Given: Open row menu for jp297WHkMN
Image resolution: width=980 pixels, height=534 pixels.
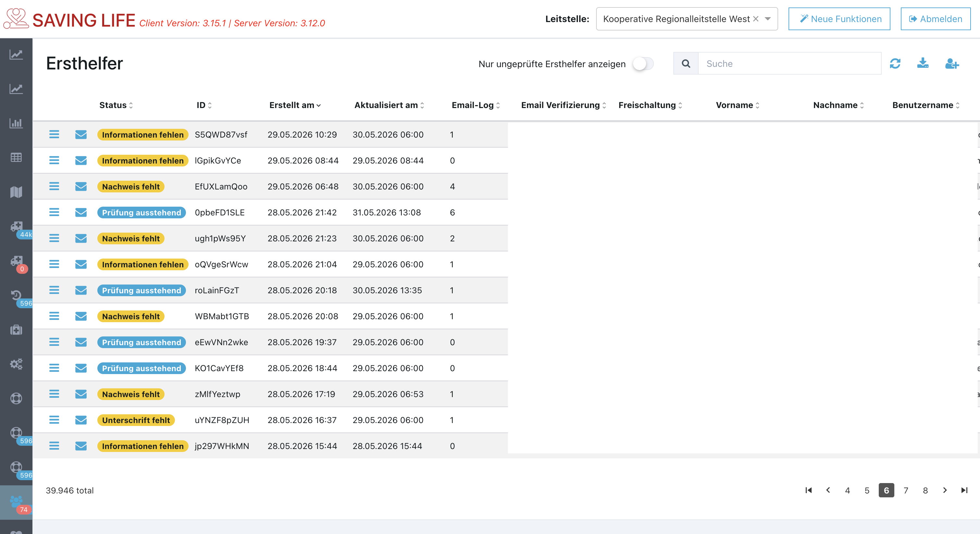Looking at the screenshot, I should pos(54,446).
